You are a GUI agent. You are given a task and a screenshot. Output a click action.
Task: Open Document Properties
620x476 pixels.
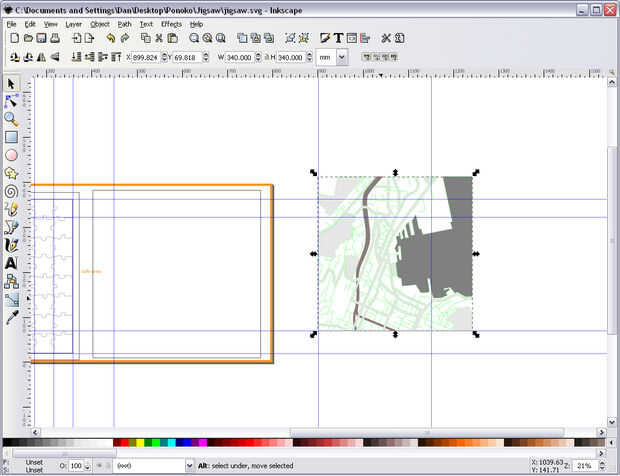pos(399,38)
